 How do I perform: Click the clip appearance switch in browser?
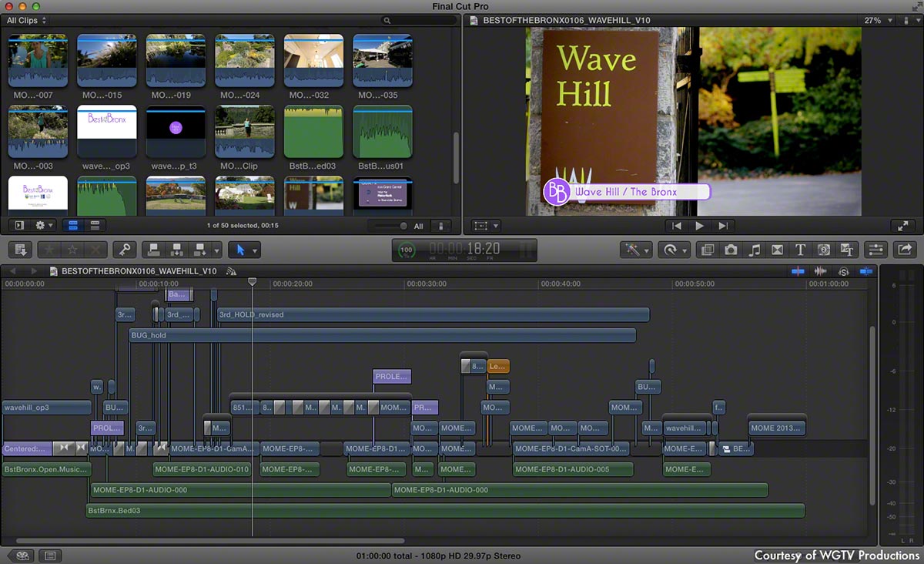[x=441, y=226]
